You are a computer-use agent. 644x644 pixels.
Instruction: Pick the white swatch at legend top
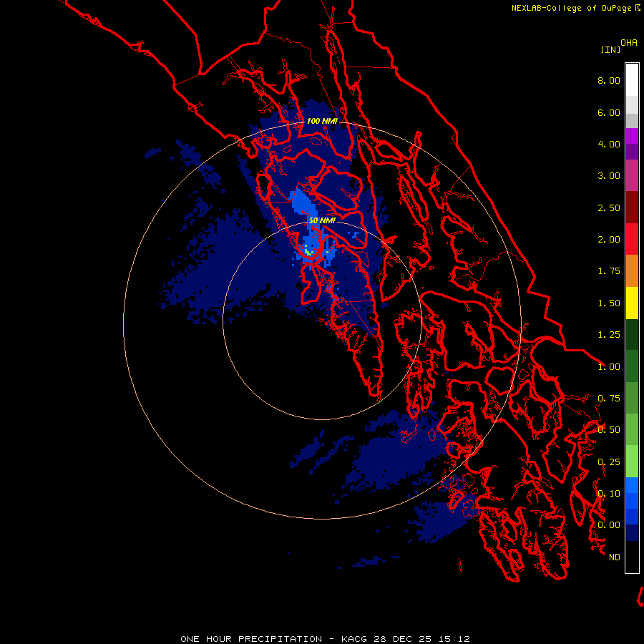632,80
